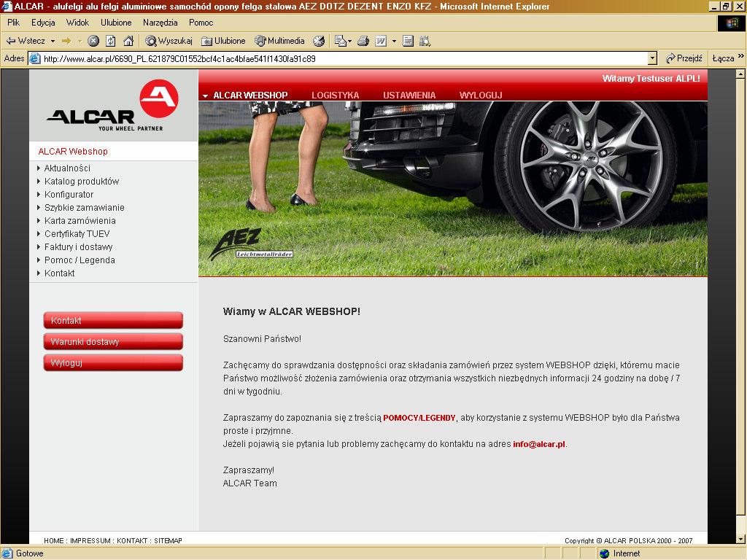Click the page scrollbar down arrow
The image size is (747, 560).
coord(740,539)
